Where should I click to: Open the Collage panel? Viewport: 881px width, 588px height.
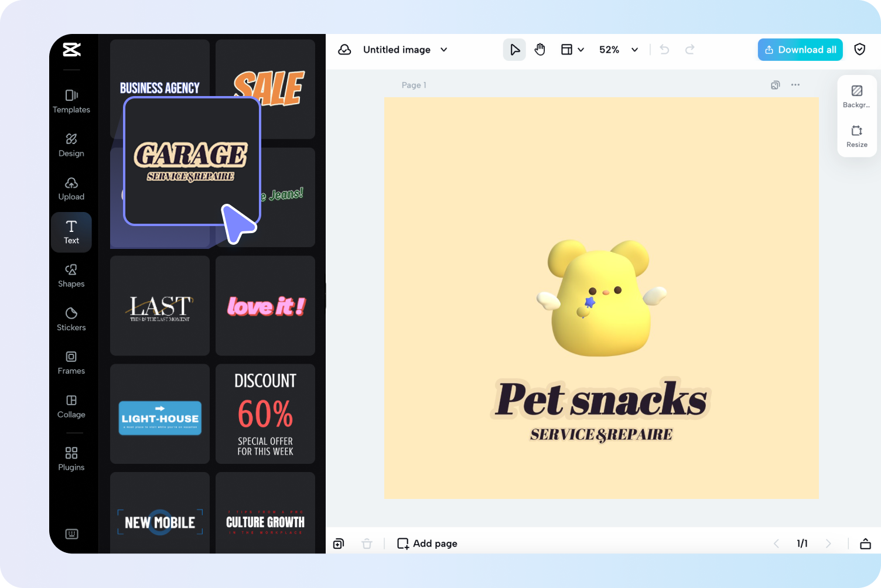[71, 406]
